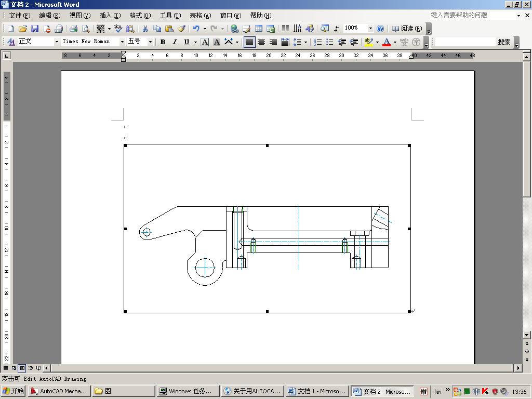Click the Insert Table icon
This screenshot has width=532, height=399.
[x=258, y=29]
